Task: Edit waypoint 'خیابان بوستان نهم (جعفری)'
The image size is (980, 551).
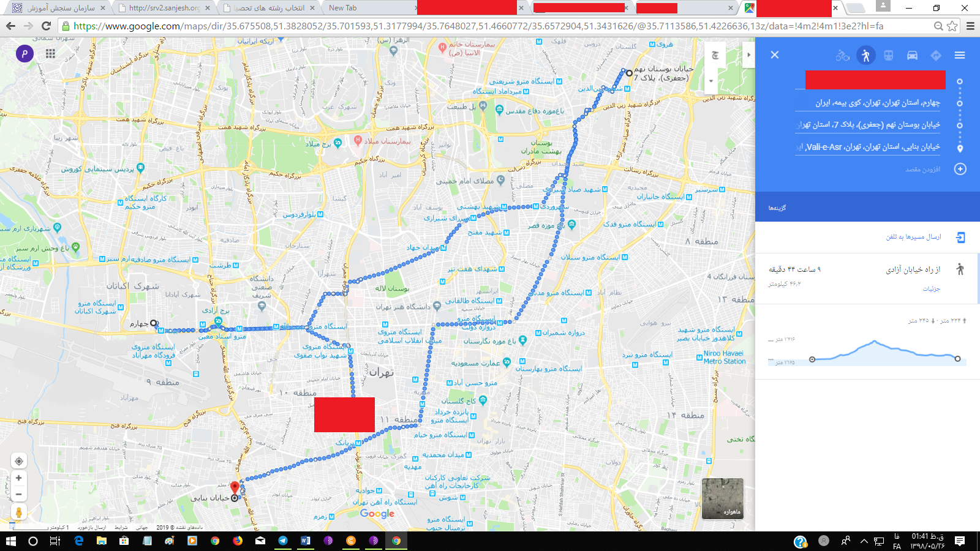Action: [867, 125]
